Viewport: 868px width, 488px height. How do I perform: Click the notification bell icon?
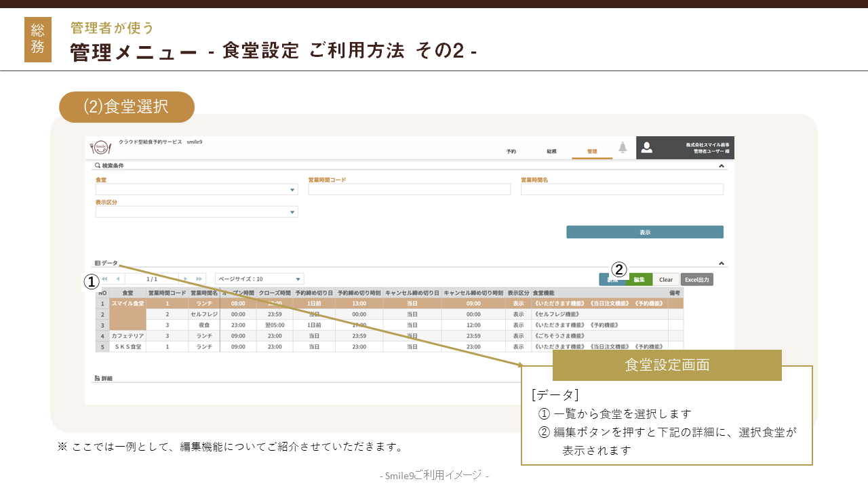click(623, 148)
